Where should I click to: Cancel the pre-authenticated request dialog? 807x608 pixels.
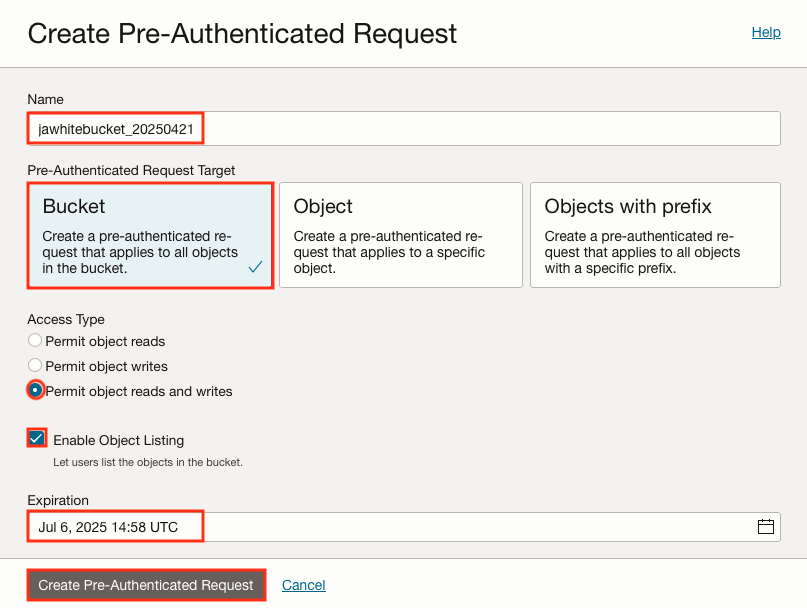pos(304,585)
